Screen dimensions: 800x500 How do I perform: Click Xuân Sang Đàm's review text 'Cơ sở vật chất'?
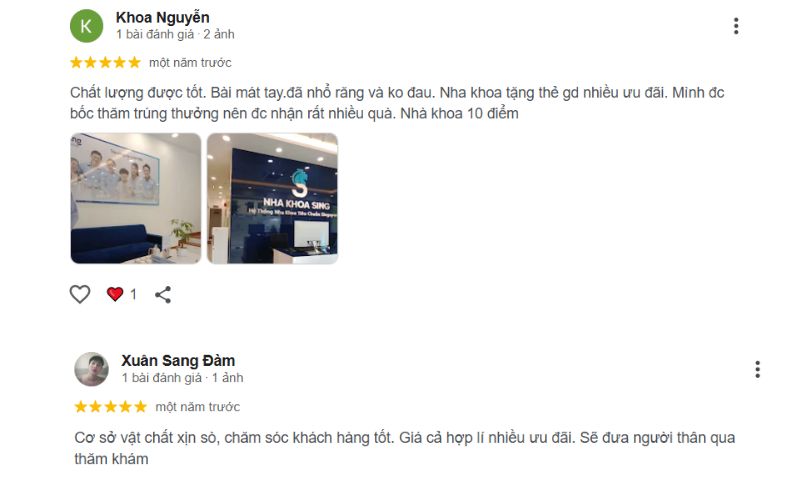(x=124, y=438)
